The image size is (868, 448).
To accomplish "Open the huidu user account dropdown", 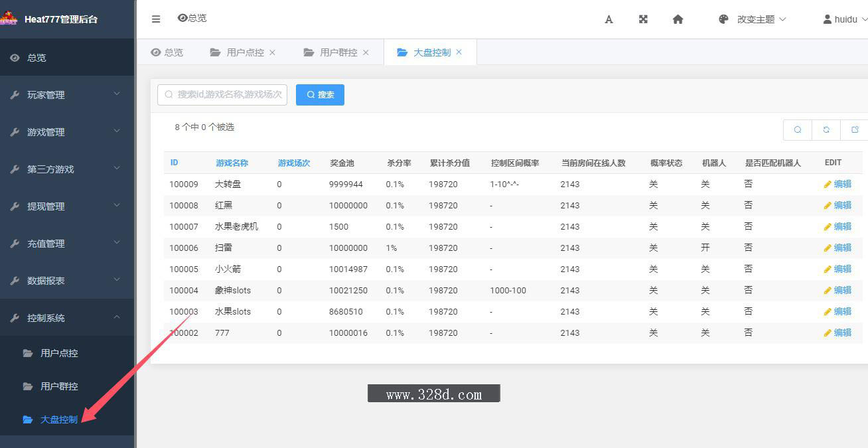I will click(x=845, y=19).
